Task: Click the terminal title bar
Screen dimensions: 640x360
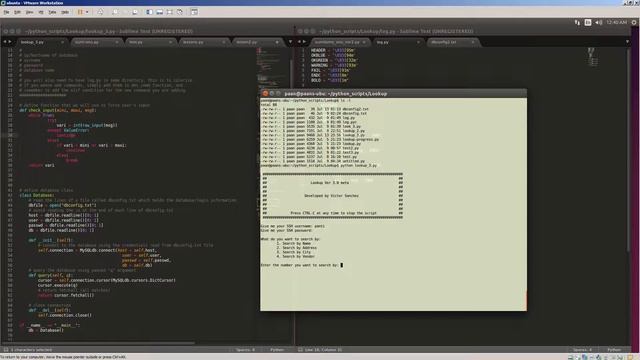Action: (393, 93)
